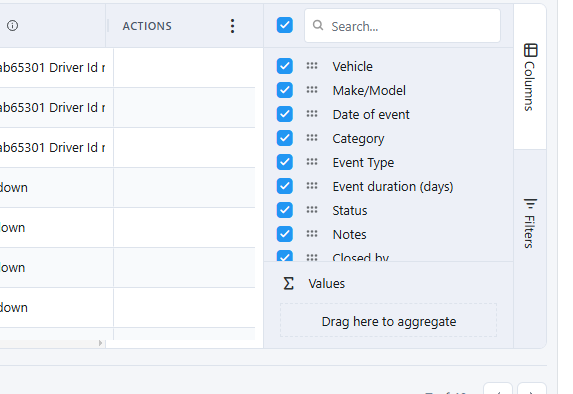This screenshot has width=573, height=394.
Task: Click horizontal scrollbar right arrow
Action: 100,343
